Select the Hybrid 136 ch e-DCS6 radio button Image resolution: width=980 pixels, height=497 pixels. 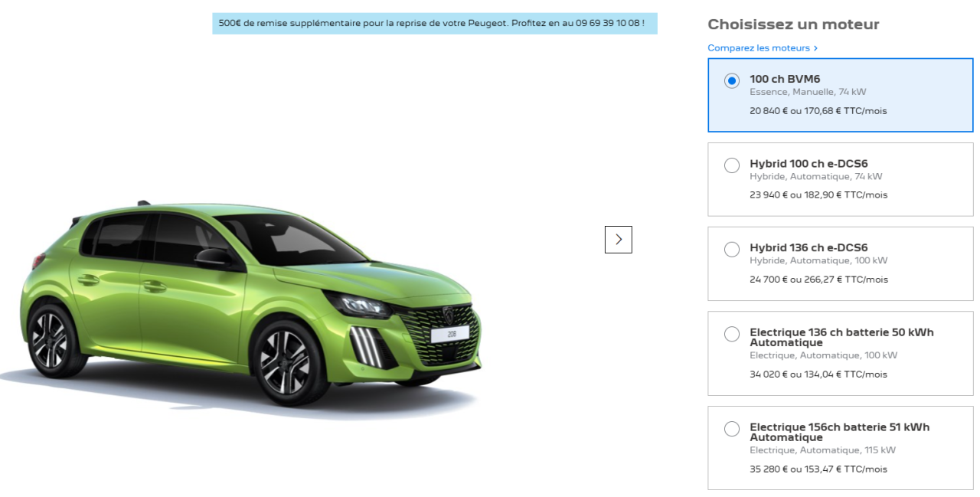coord(731,250)
